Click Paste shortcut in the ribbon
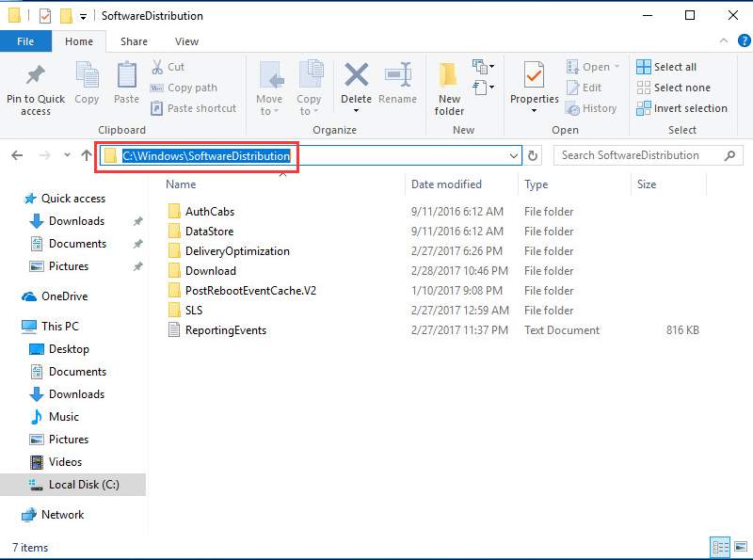This screenshot has width=753, height=560. pos(194,108)
